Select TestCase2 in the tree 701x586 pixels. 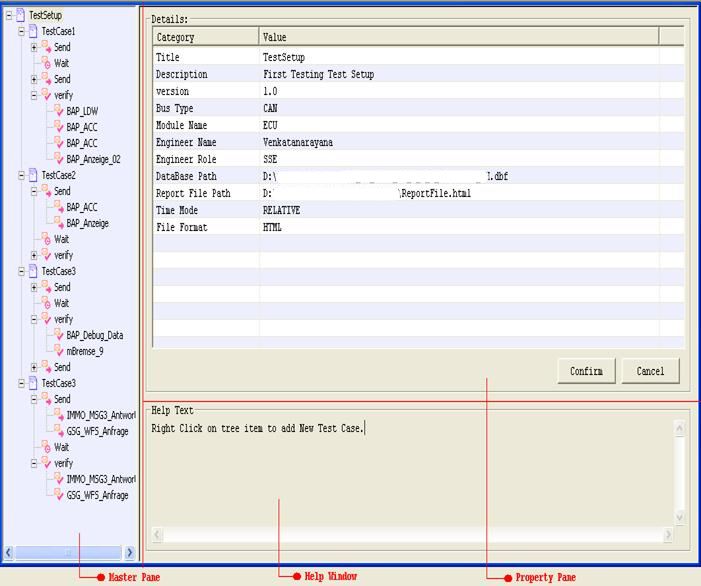[59, 175]
